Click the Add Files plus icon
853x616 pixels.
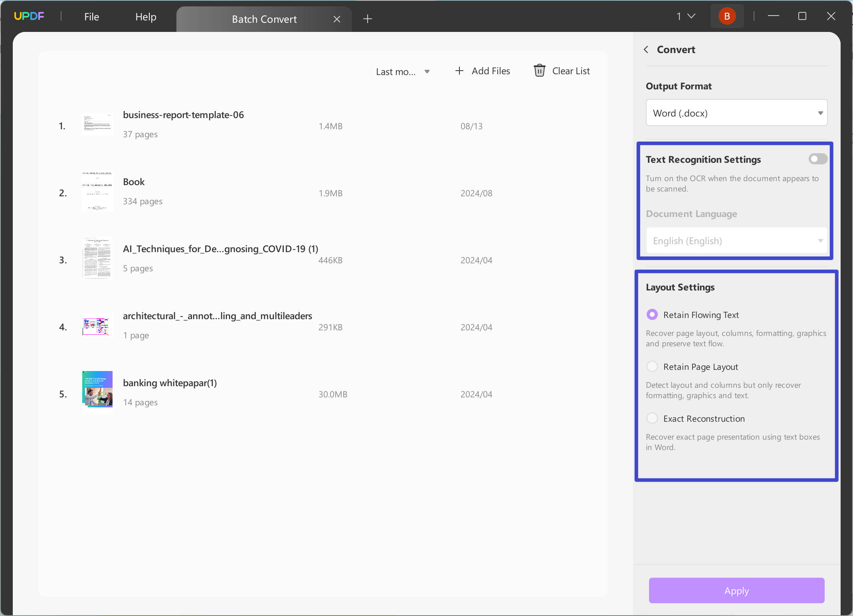pyautogui.click(x=459, y=71)
